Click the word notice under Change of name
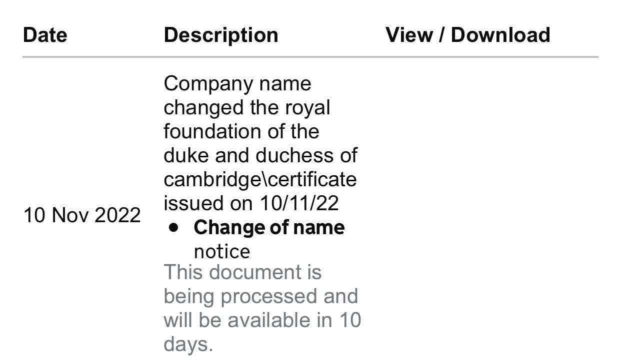The width and height of the screenshot is (621, 364). click(x=221, y=251)
